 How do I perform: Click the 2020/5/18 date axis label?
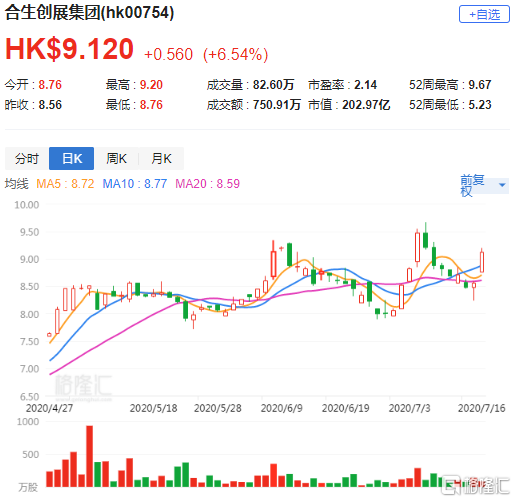click(x=153, y=408)
